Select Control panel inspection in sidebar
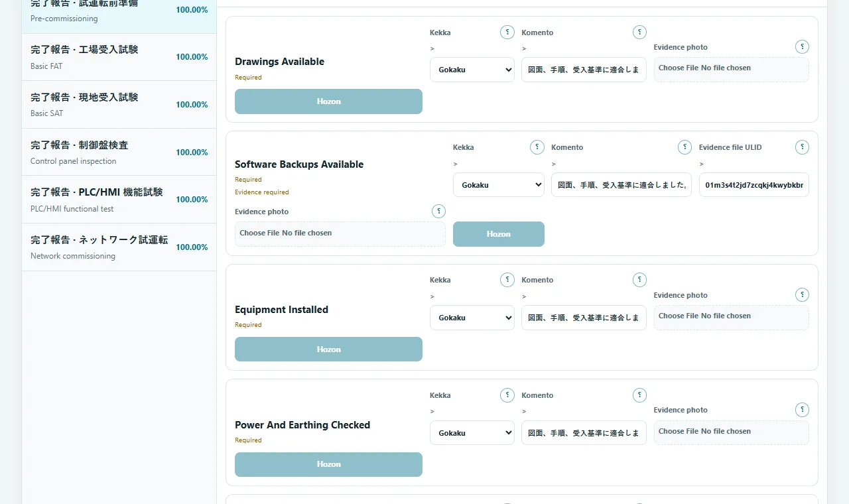The width and height of the screenshot is (849, 504). (x=119, y=152)
